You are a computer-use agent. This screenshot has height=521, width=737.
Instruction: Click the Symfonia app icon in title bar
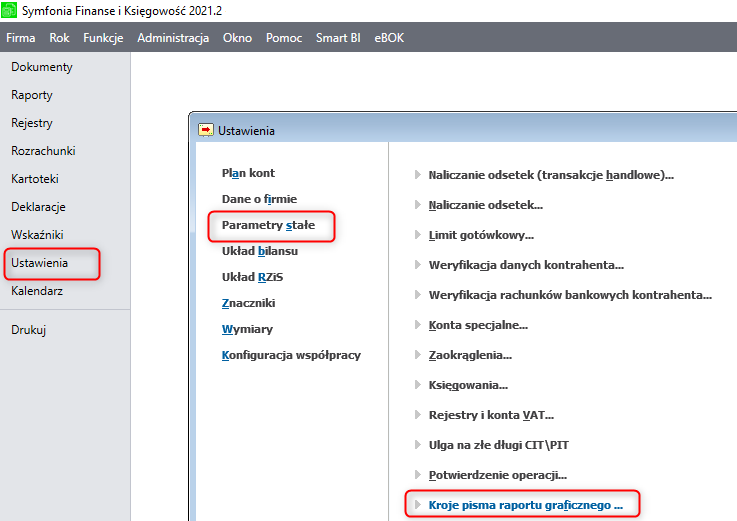point(8,10)
